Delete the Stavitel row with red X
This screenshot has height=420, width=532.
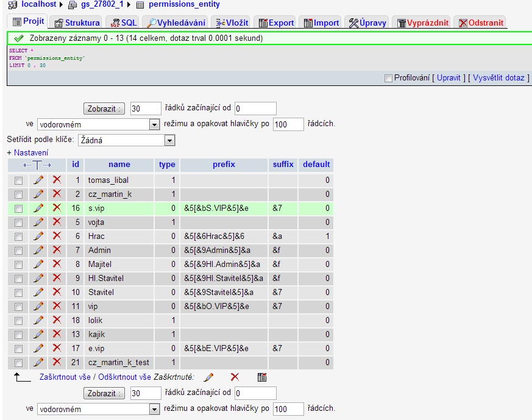(x=57, y=292)
